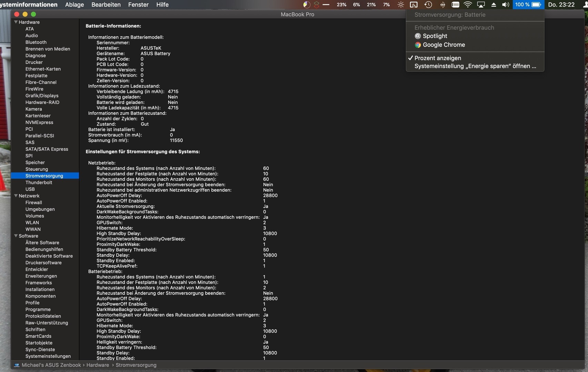Click Stromversorgung in the bottom path bar
The image size is (588, 372).
136,365
